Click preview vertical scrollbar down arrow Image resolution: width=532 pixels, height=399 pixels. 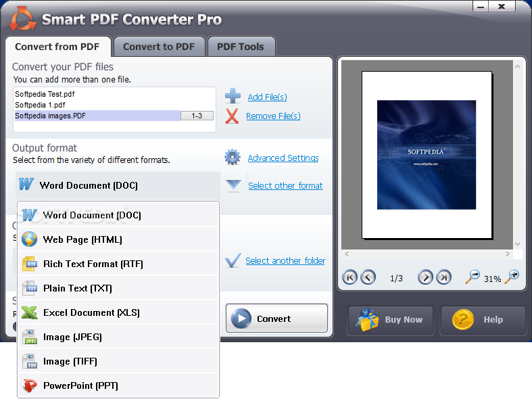click(517, 244)
